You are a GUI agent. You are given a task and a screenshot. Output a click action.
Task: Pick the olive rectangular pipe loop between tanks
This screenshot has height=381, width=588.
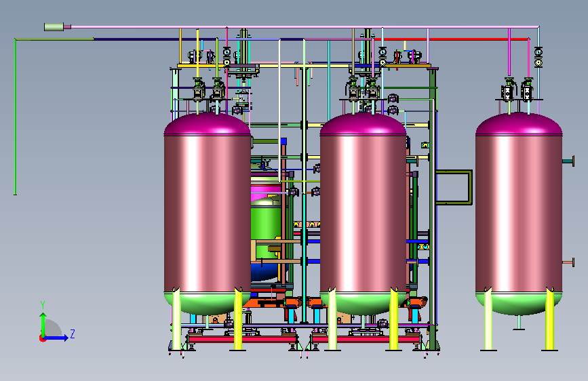click(453, 187)
